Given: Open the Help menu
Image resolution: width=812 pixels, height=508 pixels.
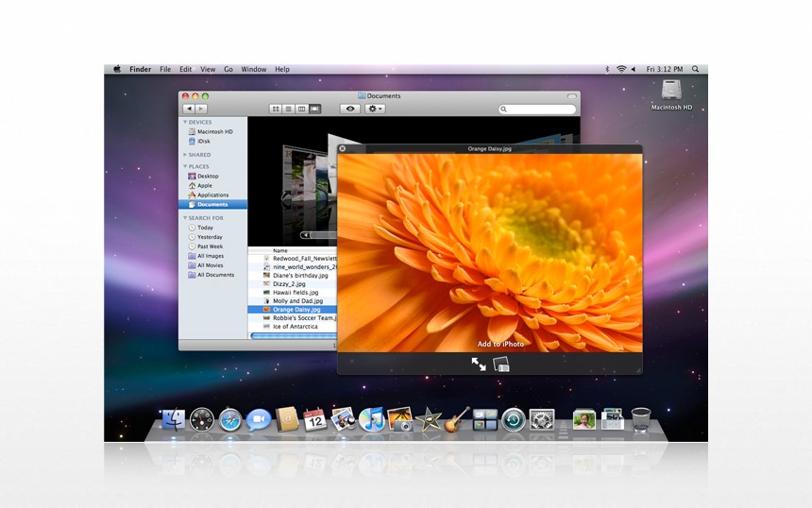Looking at the screenshot, I should click(282, 69).
